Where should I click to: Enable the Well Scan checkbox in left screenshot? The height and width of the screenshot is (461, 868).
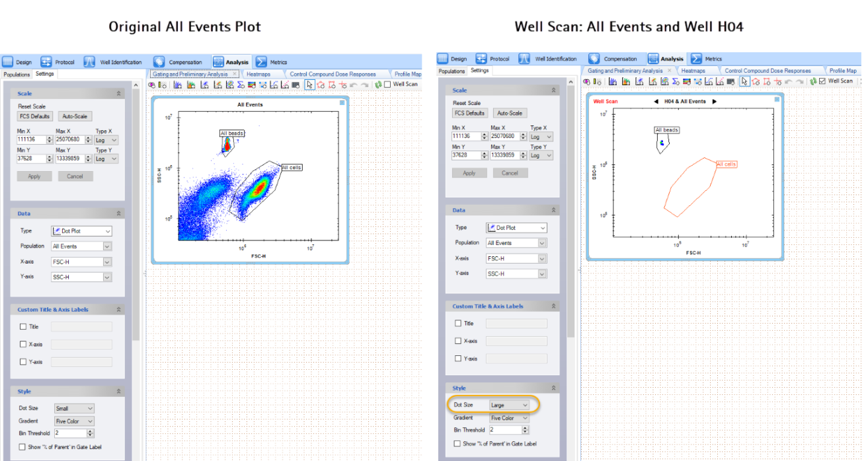point(387,85)
